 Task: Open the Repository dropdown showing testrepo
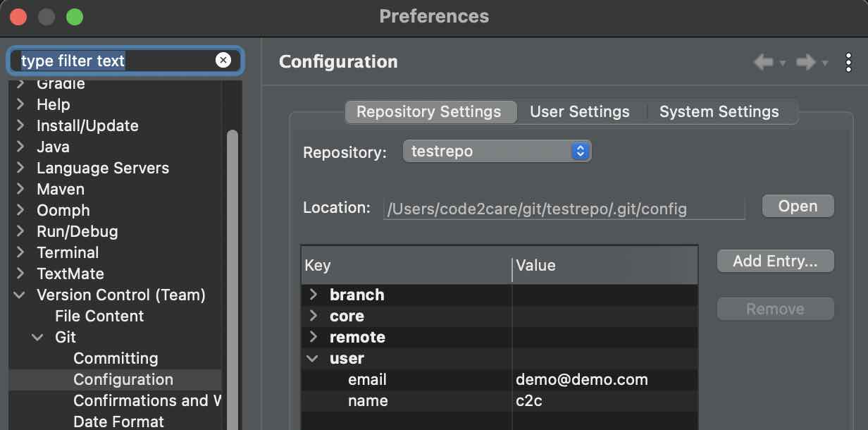pos(497,150)
